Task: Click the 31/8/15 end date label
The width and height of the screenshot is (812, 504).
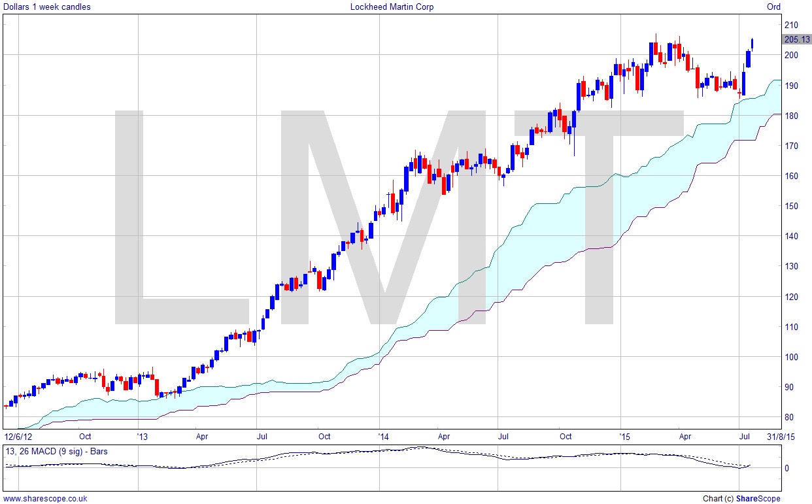Action: [x=782, y=436]
